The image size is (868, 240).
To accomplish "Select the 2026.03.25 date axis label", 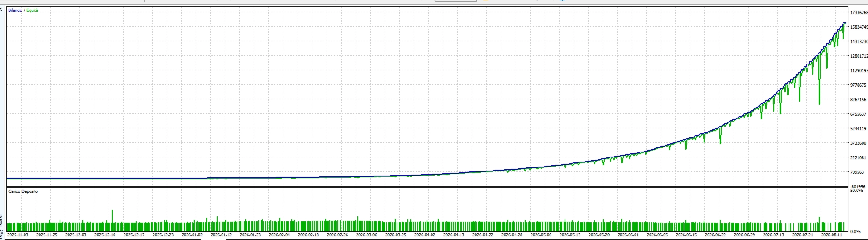I will (x=396, y=235).
